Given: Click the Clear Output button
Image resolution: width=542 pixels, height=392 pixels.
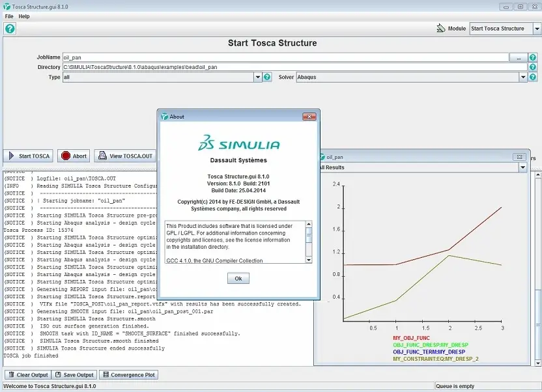Looking at the screenshot, I should [x=28, y=374].
